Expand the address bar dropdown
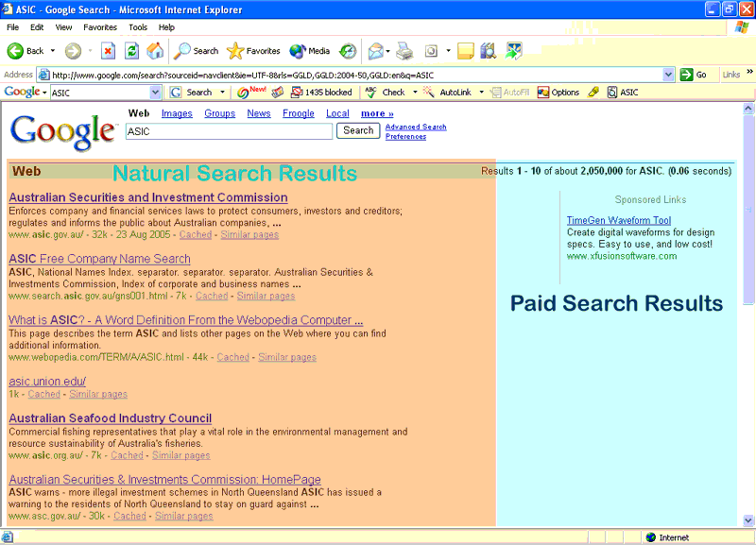Image resolution: width=756 pixels, height=545 pixels. (x=668, y=75)
